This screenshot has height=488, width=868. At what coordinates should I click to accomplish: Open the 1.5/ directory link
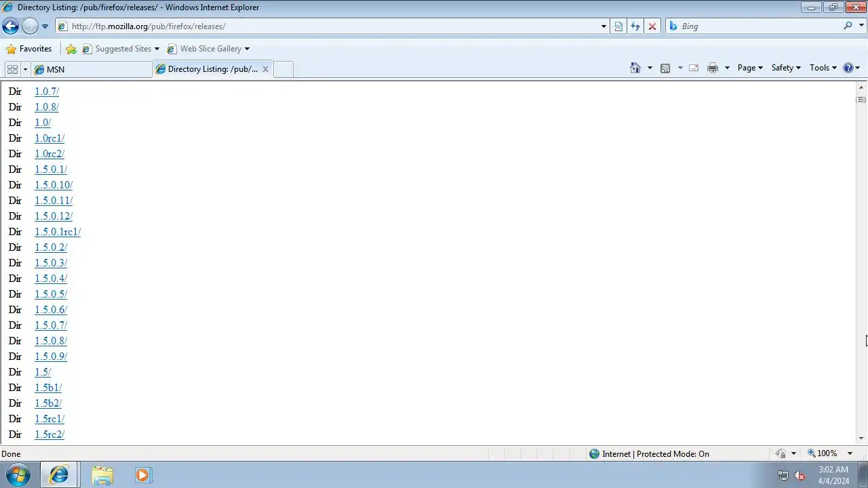pos(43,372)
